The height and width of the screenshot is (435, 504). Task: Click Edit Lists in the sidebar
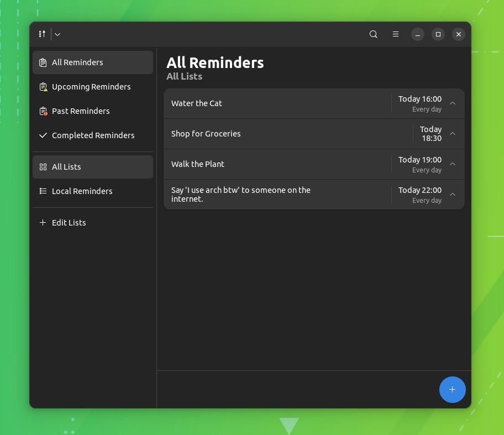coord(69,222)
